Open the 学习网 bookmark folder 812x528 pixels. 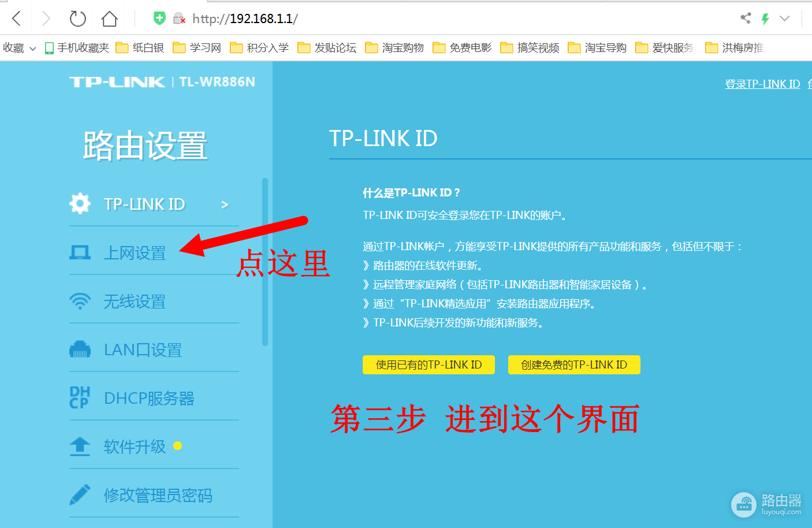(x=197, y=48)
